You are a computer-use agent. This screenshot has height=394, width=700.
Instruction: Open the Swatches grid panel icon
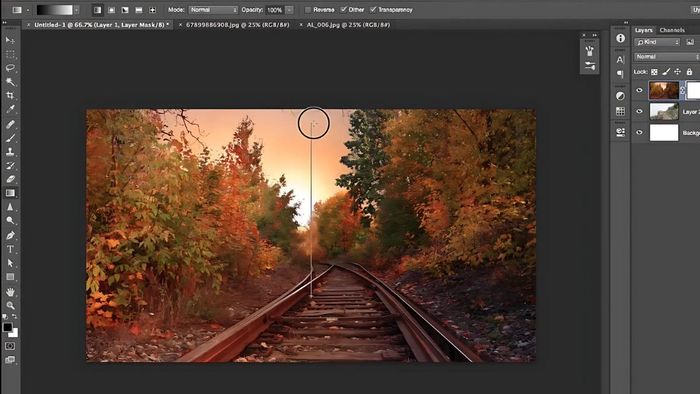pos(620,111)
